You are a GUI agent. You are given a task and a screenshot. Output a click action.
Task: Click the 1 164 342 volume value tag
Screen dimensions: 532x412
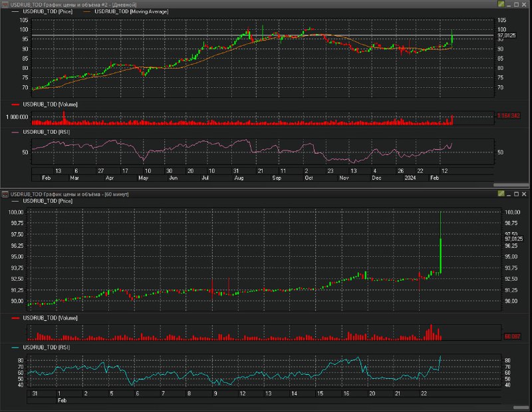click(x=508, y=116)
